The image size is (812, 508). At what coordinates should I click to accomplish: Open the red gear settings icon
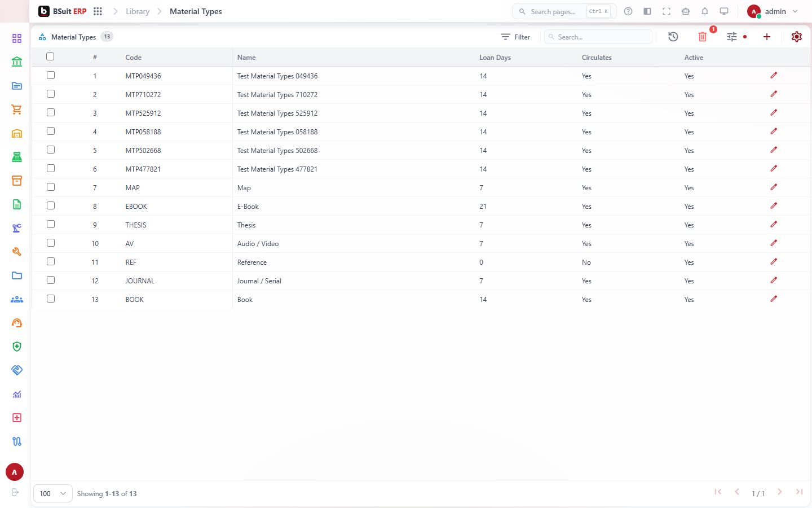click(x=797, y=37)
